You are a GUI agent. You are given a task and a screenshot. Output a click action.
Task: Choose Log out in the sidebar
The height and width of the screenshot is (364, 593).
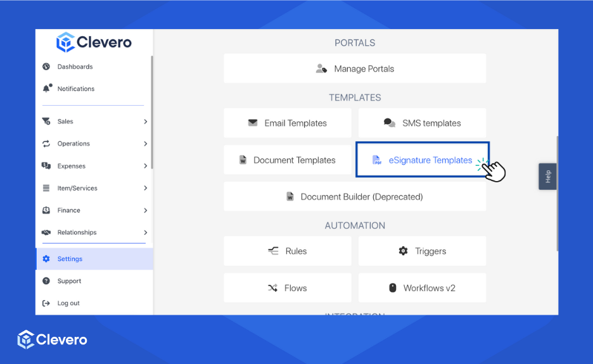[x=94, y=303]
